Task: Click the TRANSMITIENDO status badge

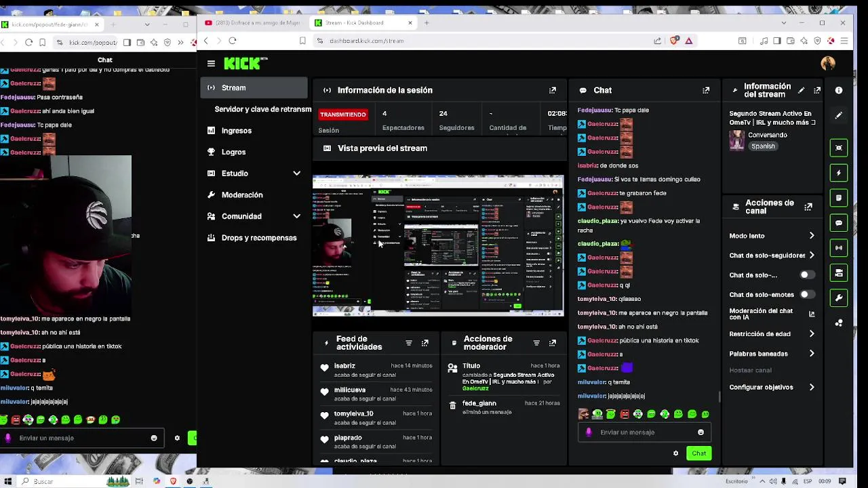Action: (342, 115)
